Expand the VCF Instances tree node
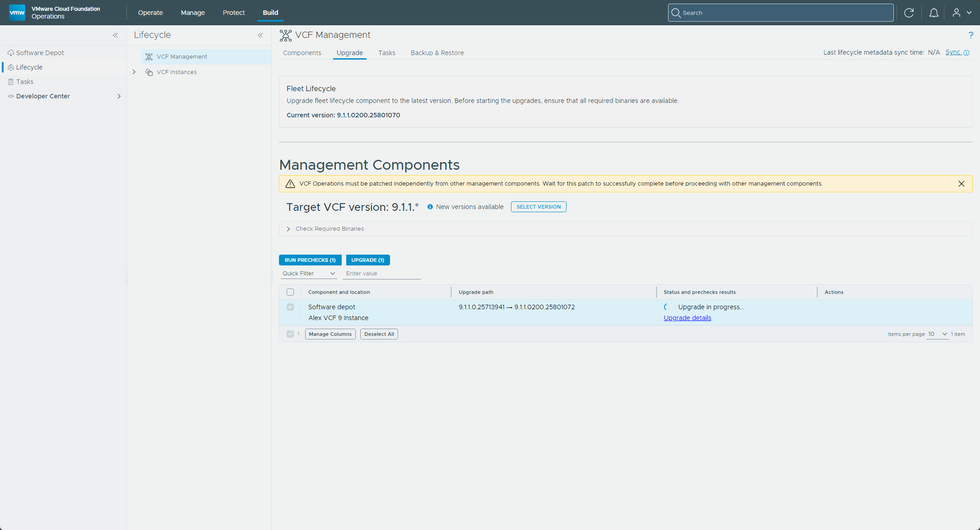Viewport: 980px width, 530px height. click(x=134, y=72)
